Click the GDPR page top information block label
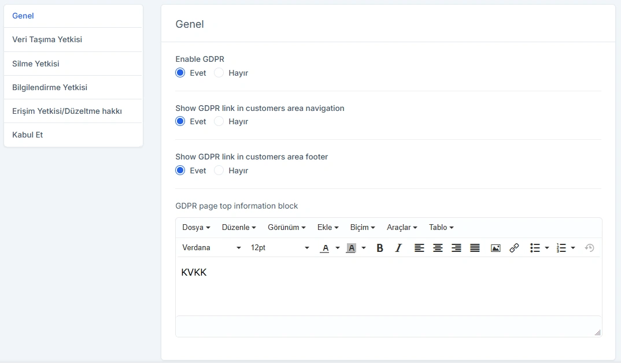The image size is (621, 364). (236, 206)
